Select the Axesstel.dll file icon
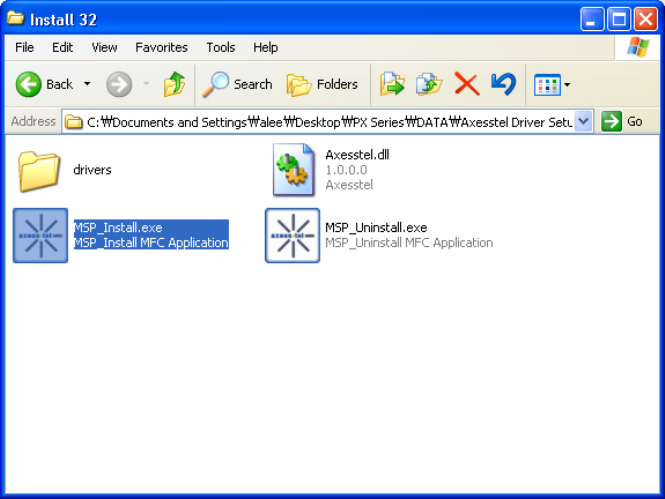The width and height of the screenshot is (665, 499). [x=294, y=170]
